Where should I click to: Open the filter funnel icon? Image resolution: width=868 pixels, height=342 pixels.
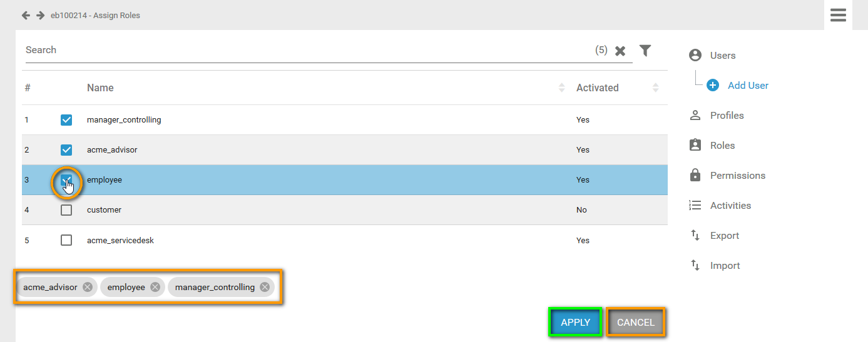pyautogui.click(x=645, y=51)
